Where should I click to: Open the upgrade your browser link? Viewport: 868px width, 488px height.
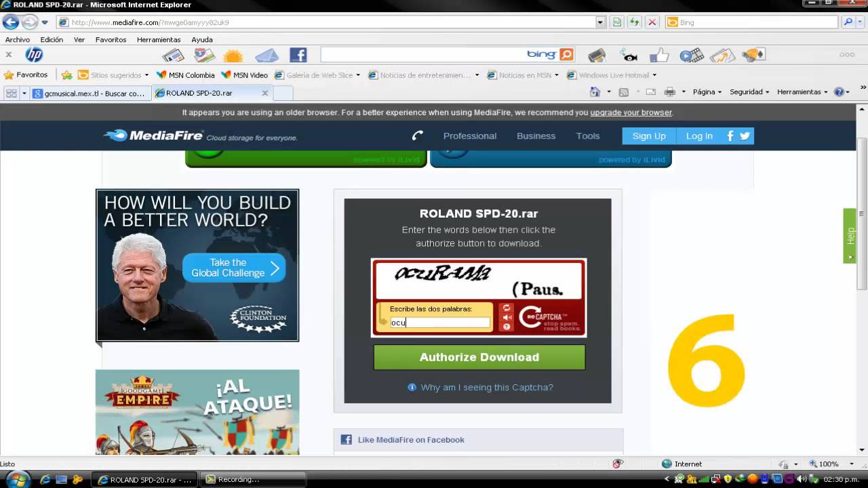[631, 113]
